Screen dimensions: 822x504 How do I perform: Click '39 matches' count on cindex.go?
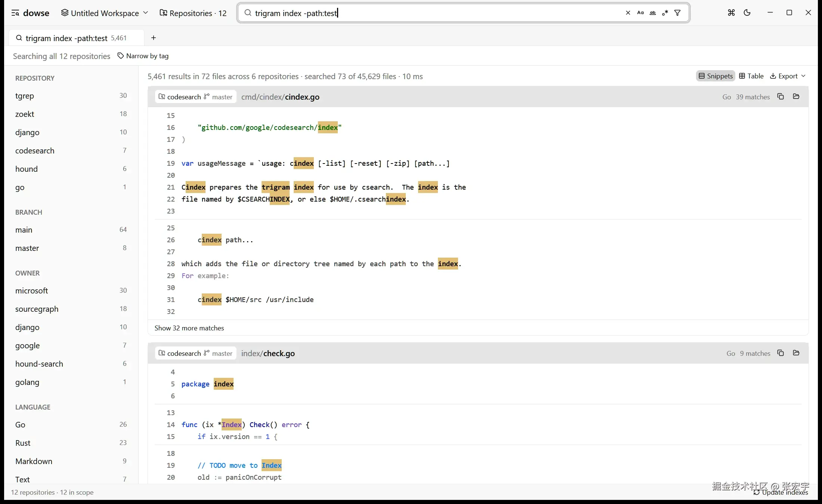753,97
